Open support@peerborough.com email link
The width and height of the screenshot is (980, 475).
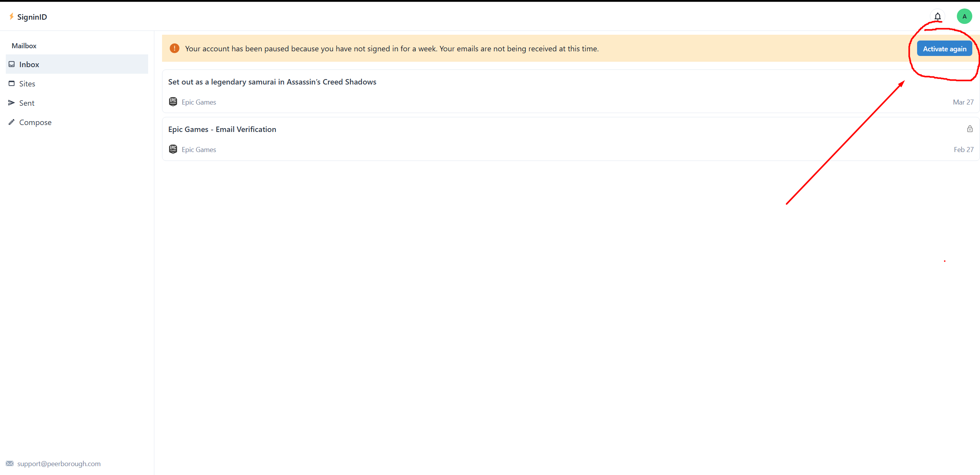[59, 463]
